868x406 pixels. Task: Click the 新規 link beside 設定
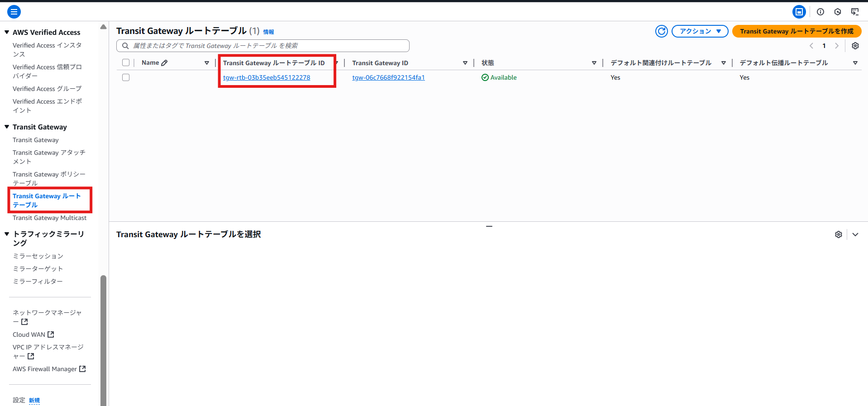point(34,401)
